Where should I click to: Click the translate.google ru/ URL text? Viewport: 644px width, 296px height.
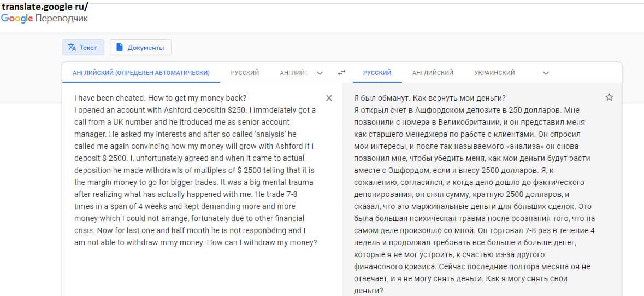point(44,7)
